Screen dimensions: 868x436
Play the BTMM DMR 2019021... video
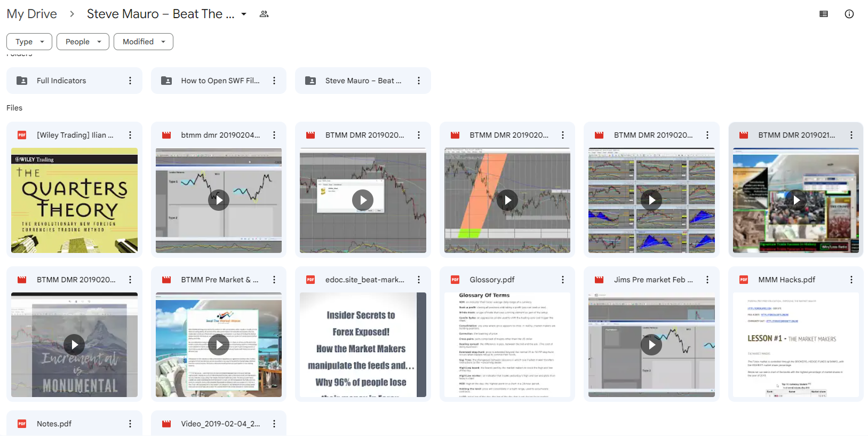click(796, 200)
